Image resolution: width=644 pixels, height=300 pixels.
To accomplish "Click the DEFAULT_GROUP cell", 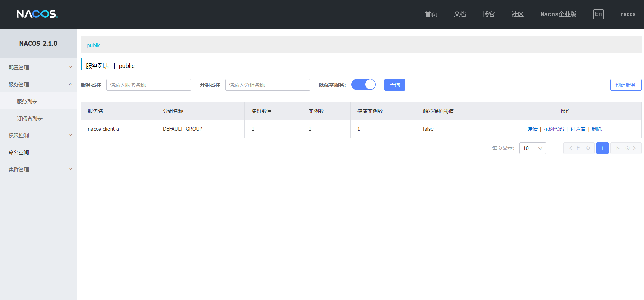I will (x=200, y=129).
